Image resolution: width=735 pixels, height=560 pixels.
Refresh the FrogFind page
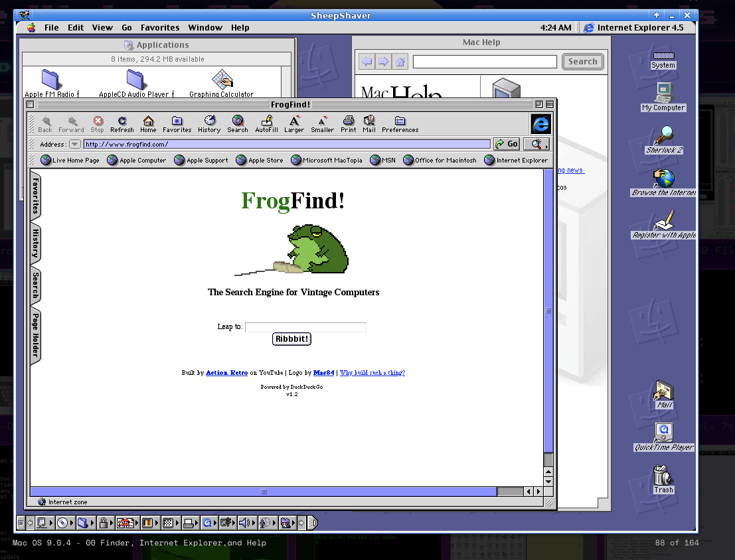coord(122,124)
